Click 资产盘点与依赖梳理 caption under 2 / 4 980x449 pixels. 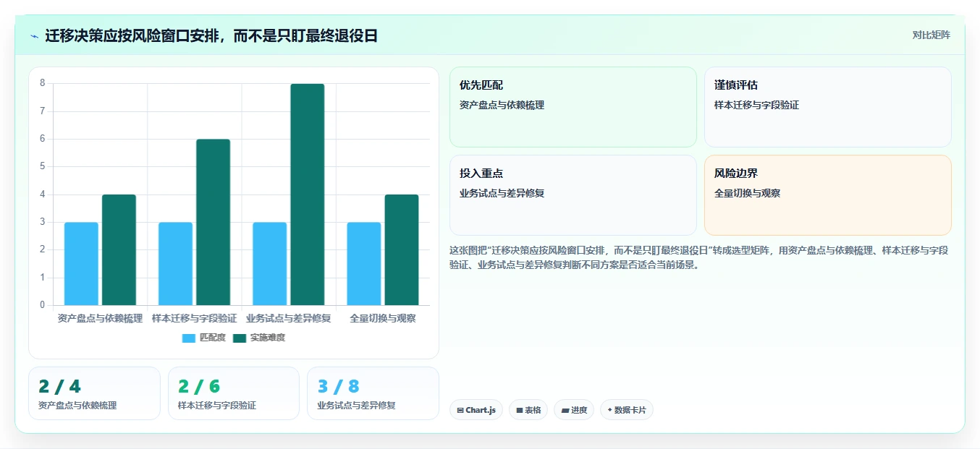[77, 406]
